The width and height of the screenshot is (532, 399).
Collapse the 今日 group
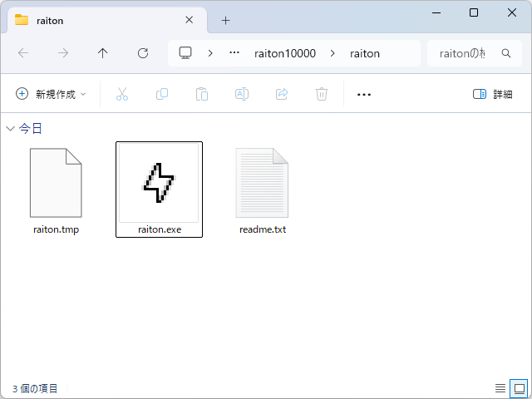tap(11, 128)
